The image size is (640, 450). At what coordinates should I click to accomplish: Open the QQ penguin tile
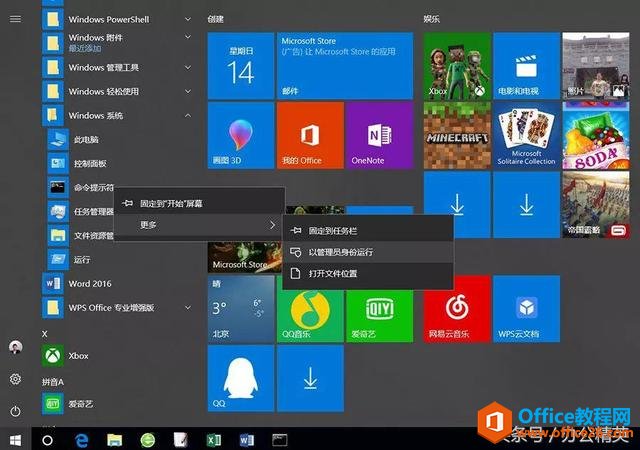tap(241, 378)
